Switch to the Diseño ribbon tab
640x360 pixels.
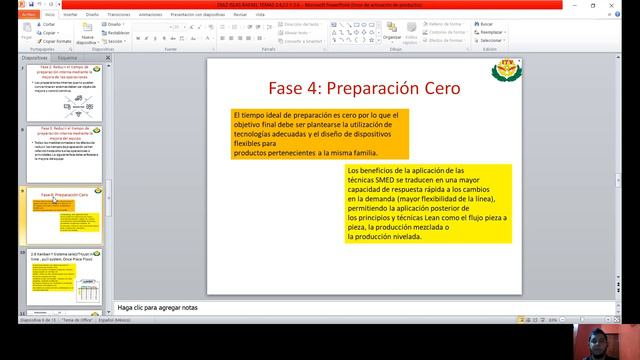(92, 14)
